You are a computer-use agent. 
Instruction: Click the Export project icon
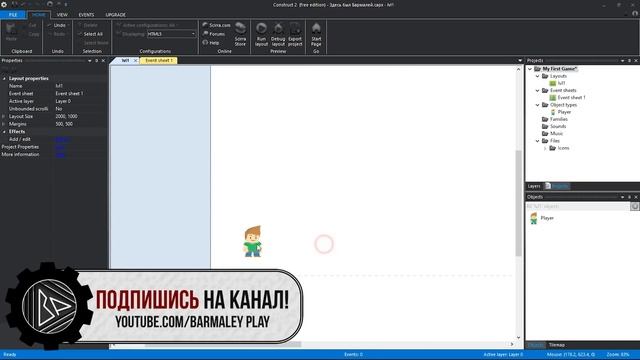[295, 29]
